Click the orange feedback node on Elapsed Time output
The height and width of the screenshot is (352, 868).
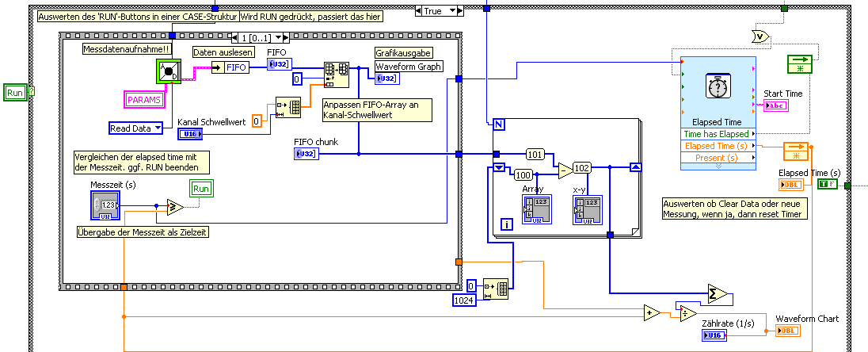tap(795, 151)
